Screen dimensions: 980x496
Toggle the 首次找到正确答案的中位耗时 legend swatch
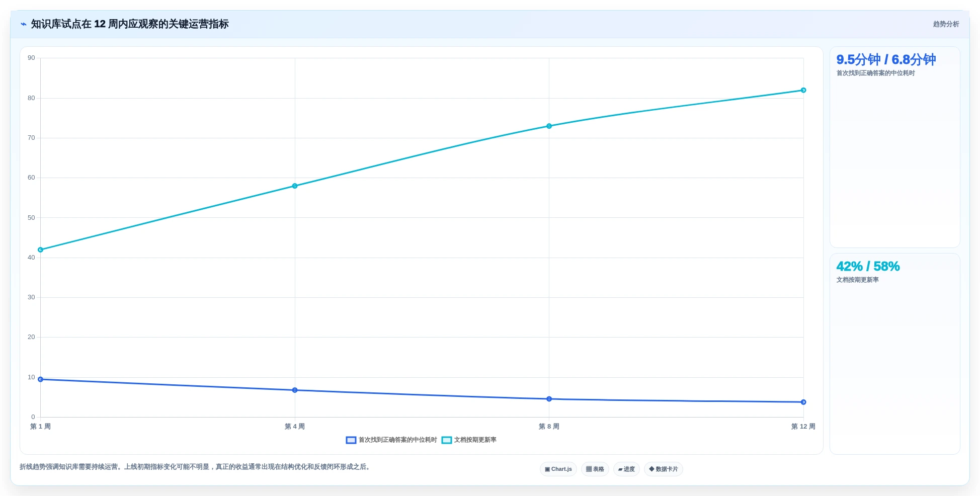point(351,440)
